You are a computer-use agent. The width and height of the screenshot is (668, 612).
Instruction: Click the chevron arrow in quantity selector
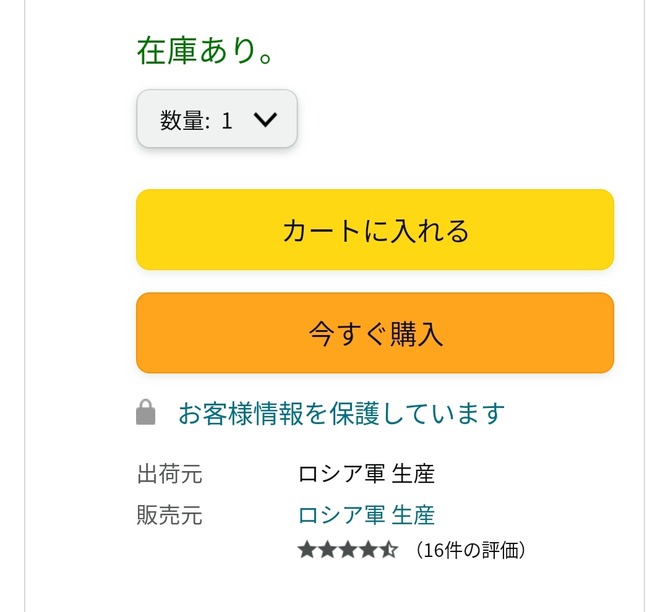[x=265, y=120]
